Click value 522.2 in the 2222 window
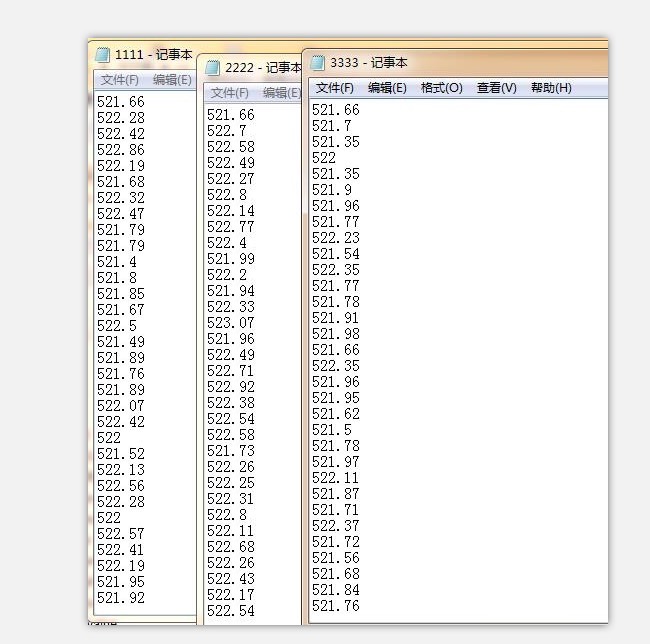The image size is (650, 644). pyautogui.click(x=227, y=275)
